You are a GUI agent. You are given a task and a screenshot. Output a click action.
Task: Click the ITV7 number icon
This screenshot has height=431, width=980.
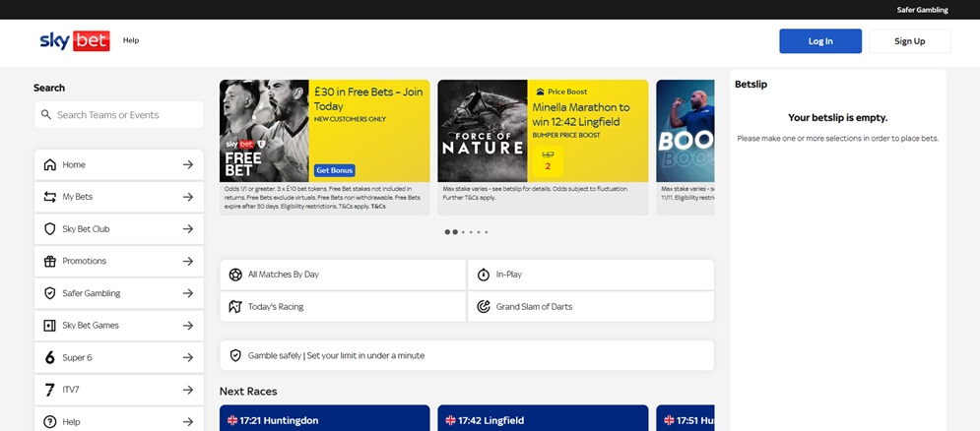(50, 390)
